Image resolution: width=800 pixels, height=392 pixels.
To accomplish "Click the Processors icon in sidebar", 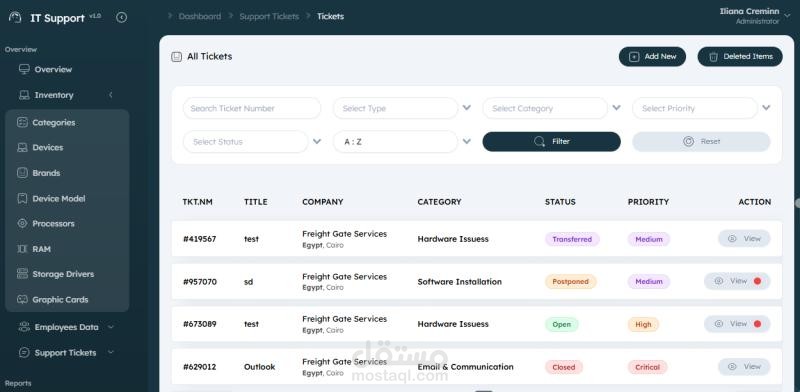I will [x=22, y=224].
